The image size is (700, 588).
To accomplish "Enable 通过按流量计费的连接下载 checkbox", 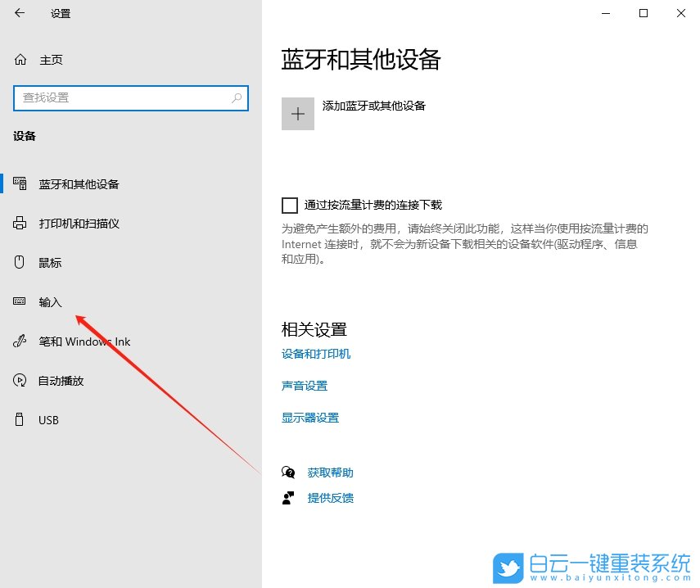I will point(290,205).
